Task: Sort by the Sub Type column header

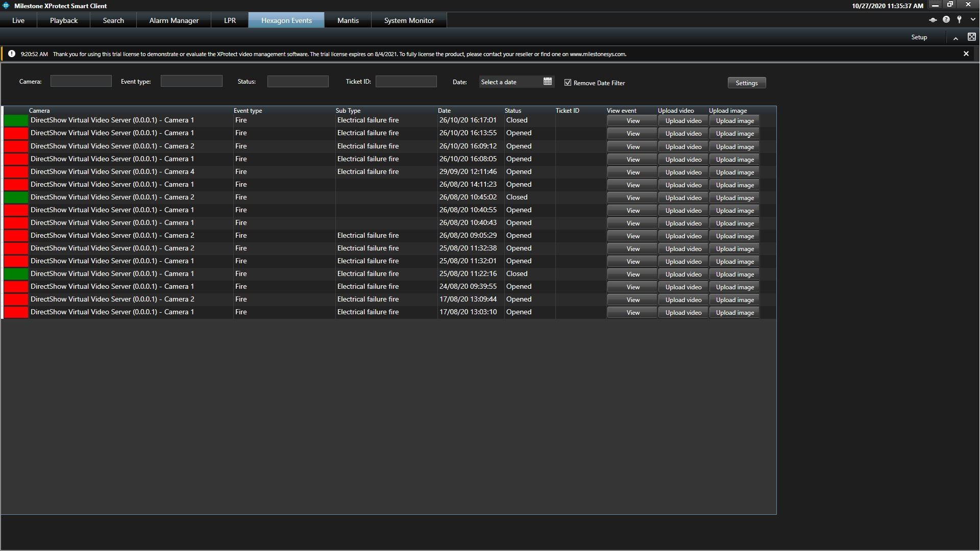Action: (348, 110)
